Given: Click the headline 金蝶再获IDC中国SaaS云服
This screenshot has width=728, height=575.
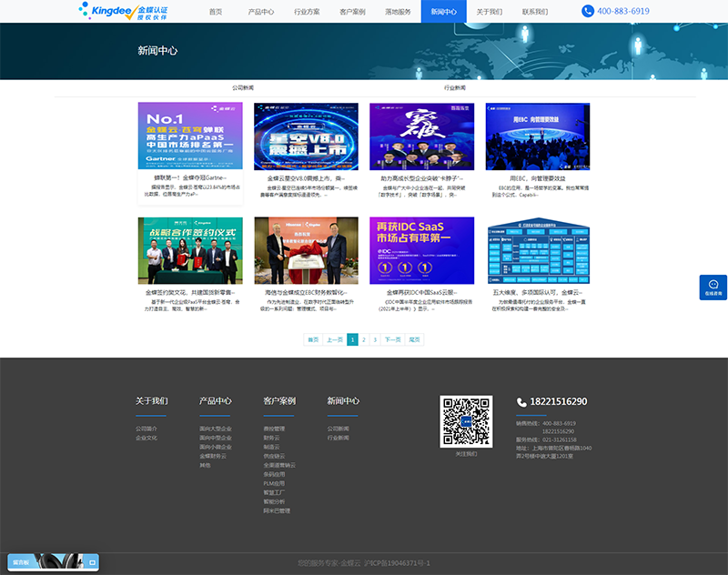Looking at the screenshot, I should click(422, 292).
